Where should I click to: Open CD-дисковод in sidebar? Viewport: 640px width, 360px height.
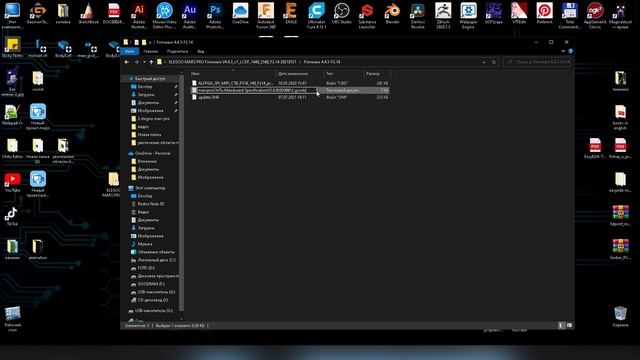tap(153, 300)
